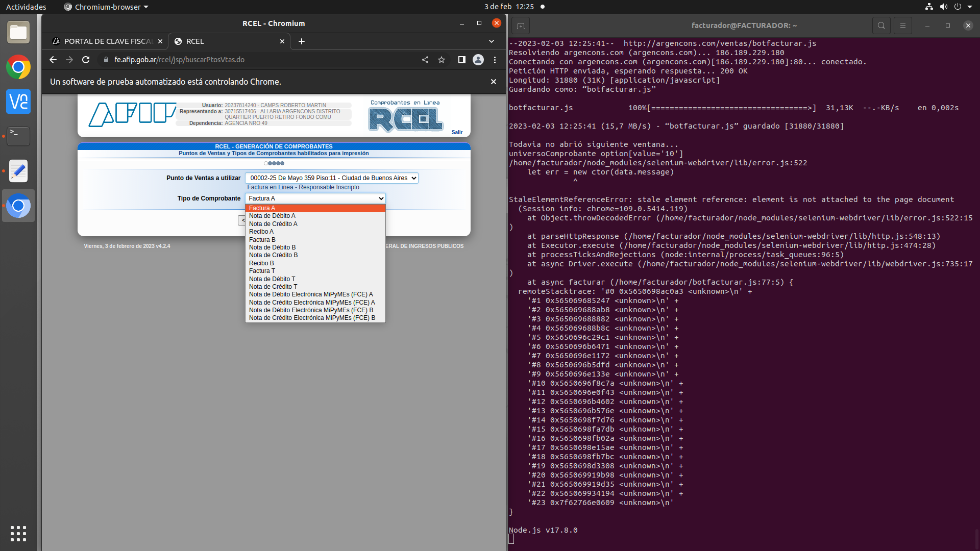Open Actividades overview
The width and height of the screenshot is (980, 551).
click(x=26, y=7)
